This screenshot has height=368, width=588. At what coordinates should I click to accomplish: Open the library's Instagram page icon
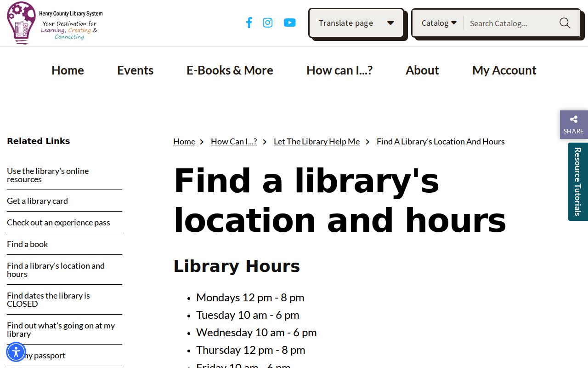268,23
